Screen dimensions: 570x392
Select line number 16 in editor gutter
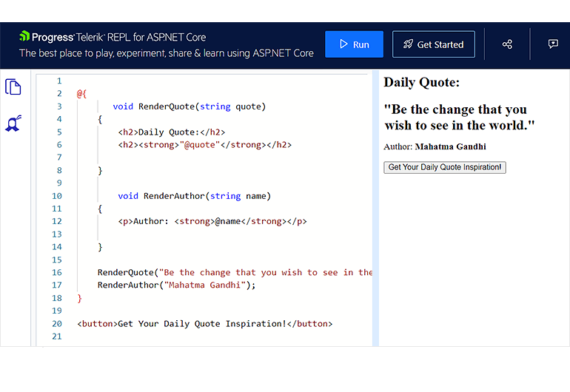pos(57,272)
